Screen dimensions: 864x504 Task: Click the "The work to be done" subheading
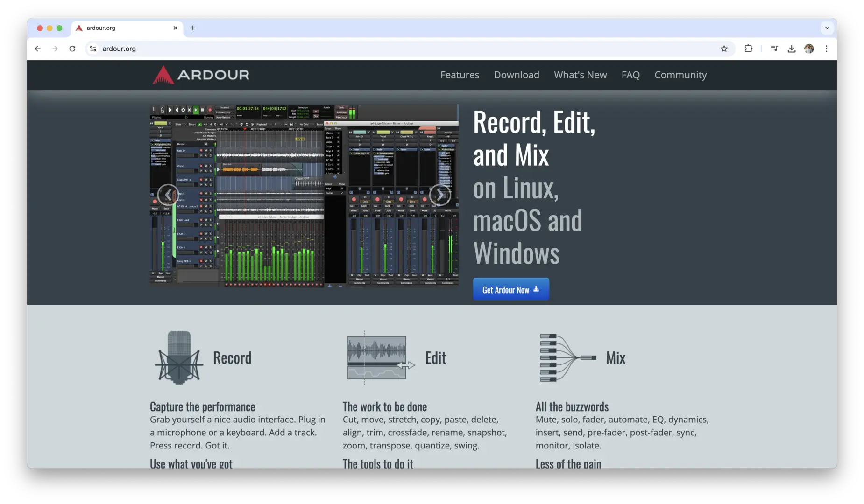pyautogui.click(x=385, y=406)
